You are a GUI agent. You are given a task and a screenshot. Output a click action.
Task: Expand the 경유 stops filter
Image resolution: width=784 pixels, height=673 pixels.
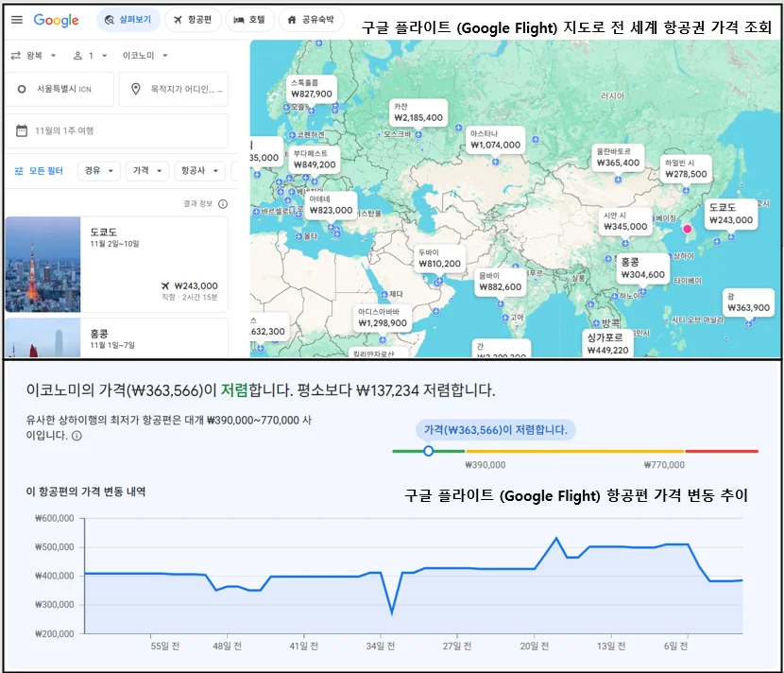click(x=99, y=171)
